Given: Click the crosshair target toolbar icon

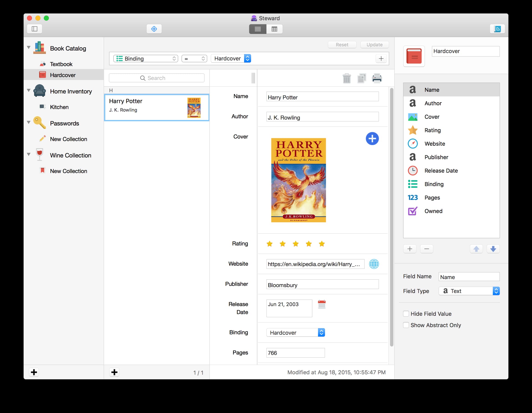Looking at the screenshot, I should coord(154,29).
